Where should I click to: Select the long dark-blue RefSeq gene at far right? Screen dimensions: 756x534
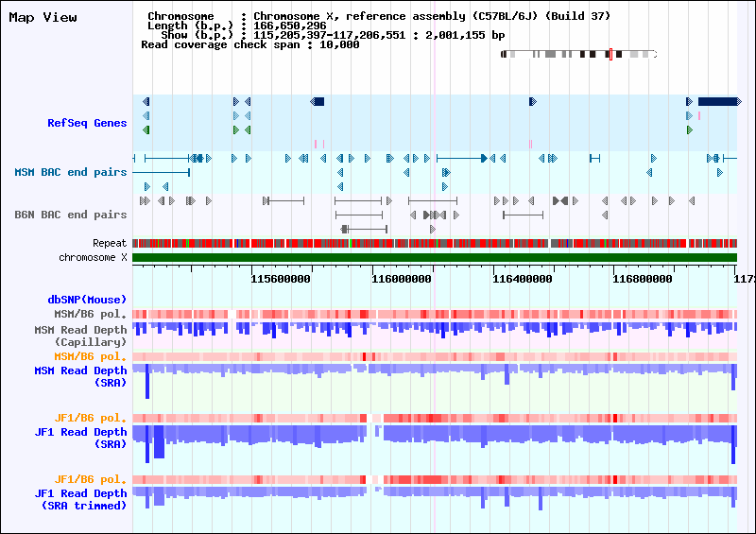[719, 101]
